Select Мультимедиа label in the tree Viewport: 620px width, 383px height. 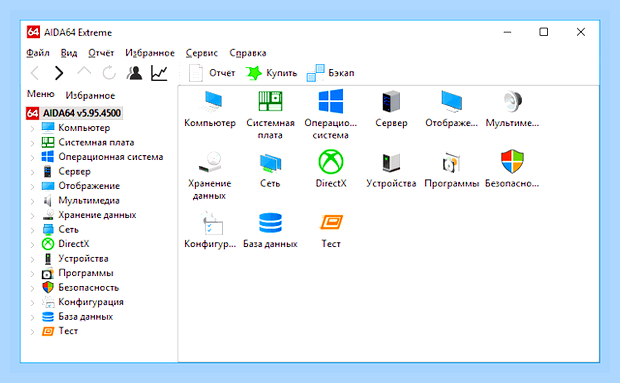[x=89, y=201]
